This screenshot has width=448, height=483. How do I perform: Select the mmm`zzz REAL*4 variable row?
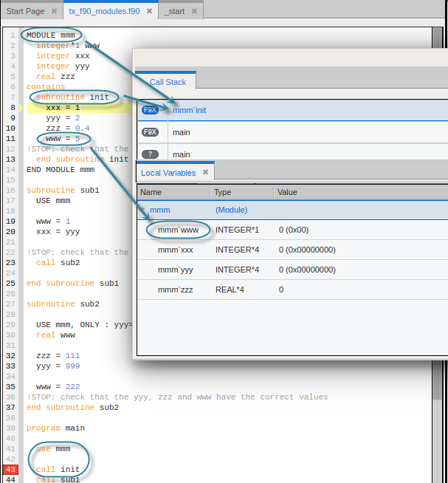click(176, 290)
